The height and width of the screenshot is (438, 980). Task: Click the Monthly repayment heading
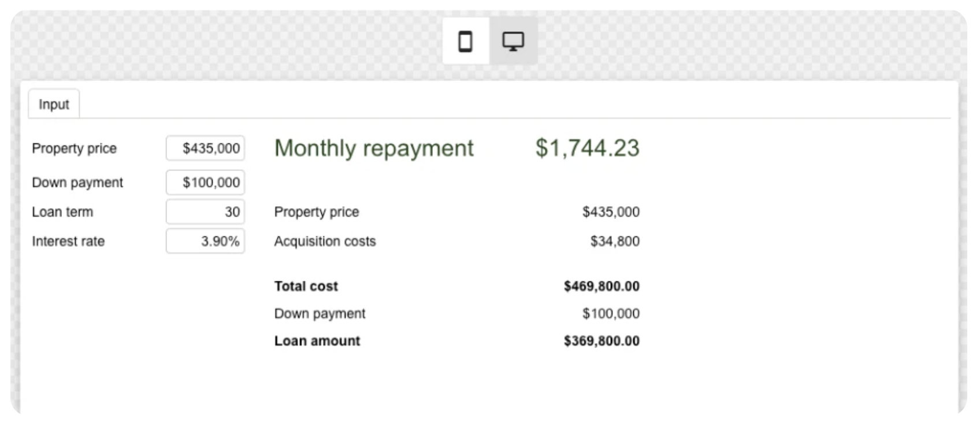[x=374, y=149]
